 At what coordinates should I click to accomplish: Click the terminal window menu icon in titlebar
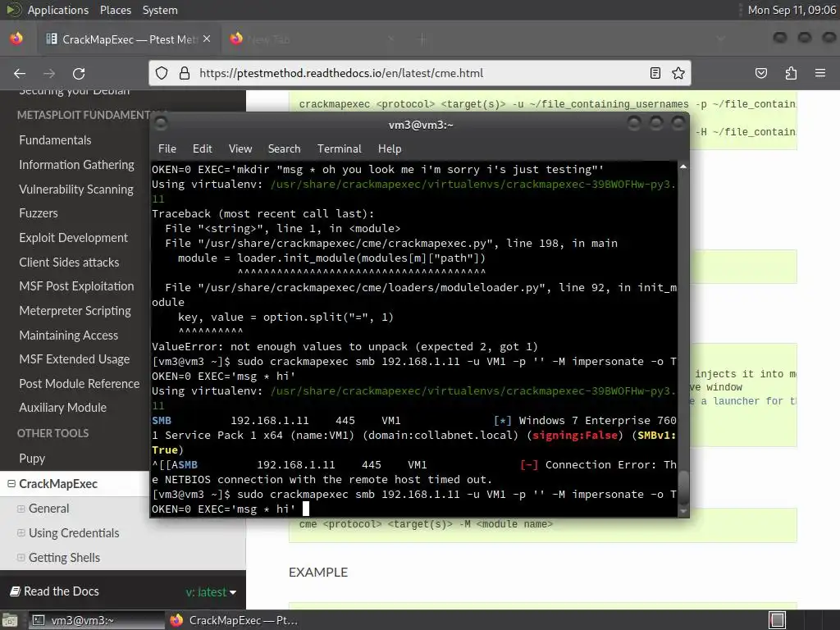click(161, 124)
